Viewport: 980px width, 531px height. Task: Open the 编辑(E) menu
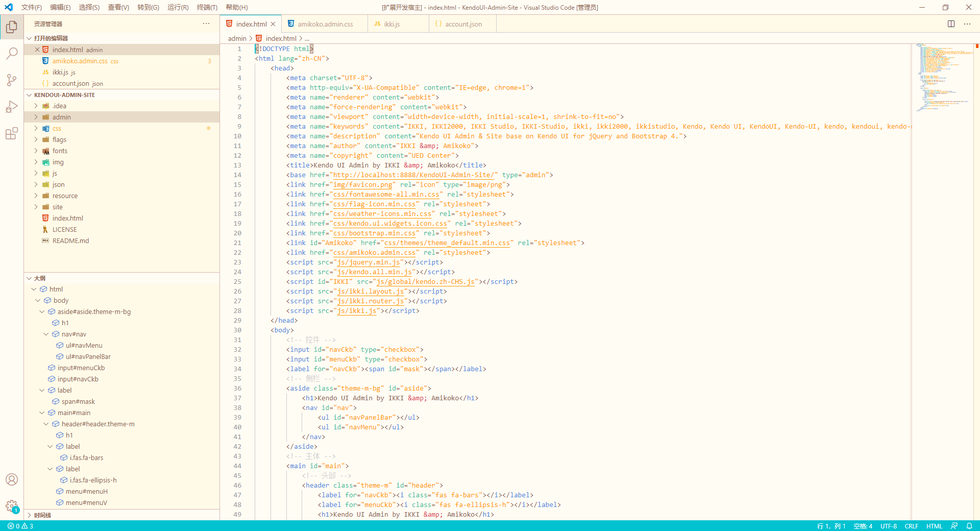pyautogui.click(x=60, y=7)
